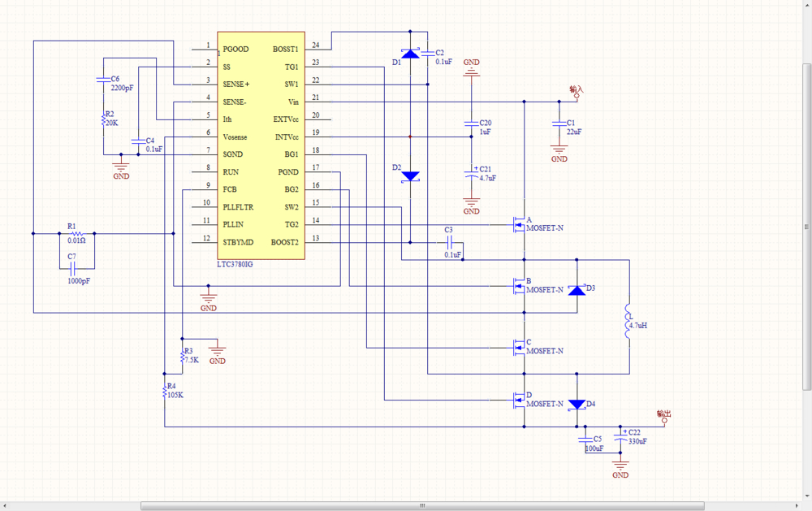Click the SENSE+ pin label

coord(236,84)
